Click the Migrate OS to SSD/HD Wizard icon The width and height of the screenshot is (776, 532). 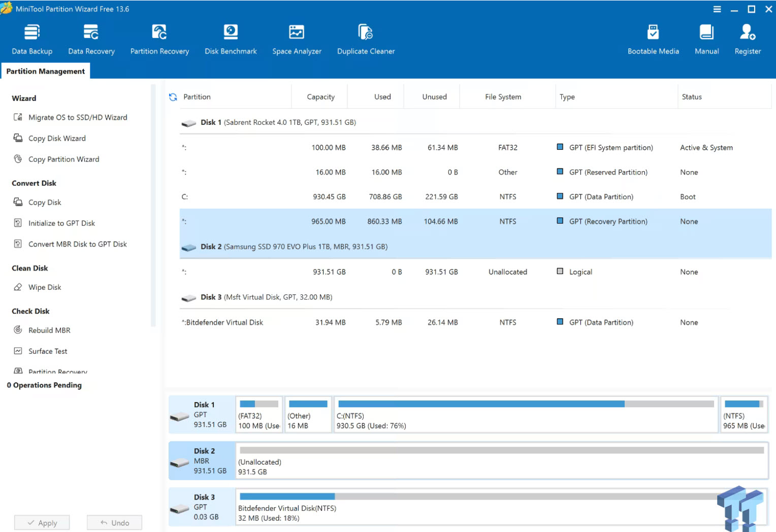(18, 117)
